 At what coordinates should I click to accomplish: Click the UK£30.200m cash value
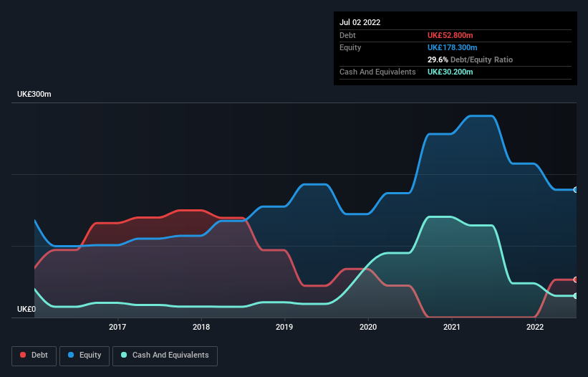point(450,72)
